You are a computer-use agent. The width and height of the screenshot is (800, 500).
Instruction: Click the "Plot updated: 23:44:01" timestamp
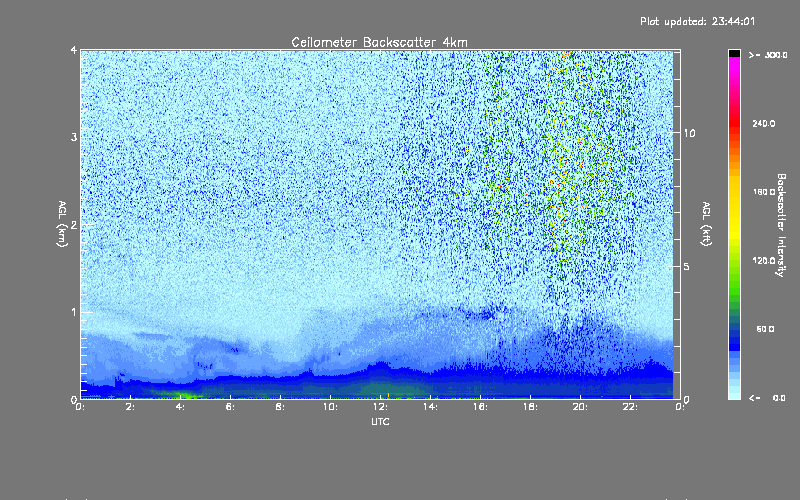pos(697,21)
